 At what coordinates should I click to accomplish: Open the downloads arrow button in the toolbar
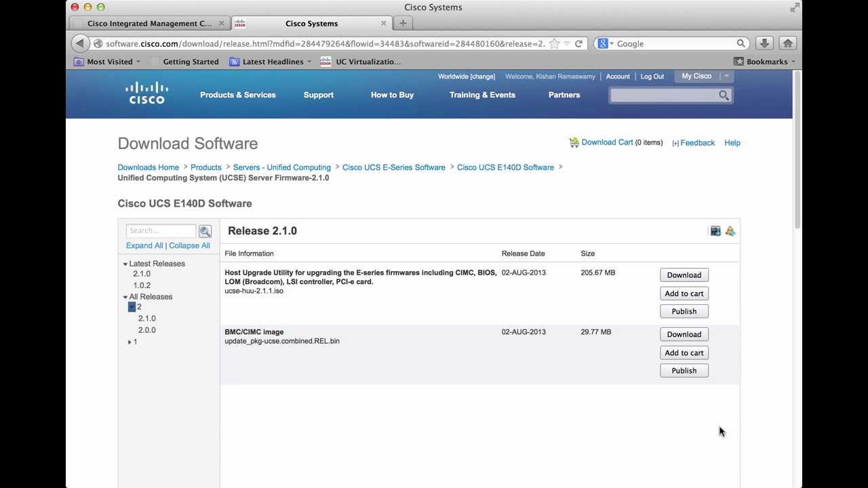tap(764, 43)
